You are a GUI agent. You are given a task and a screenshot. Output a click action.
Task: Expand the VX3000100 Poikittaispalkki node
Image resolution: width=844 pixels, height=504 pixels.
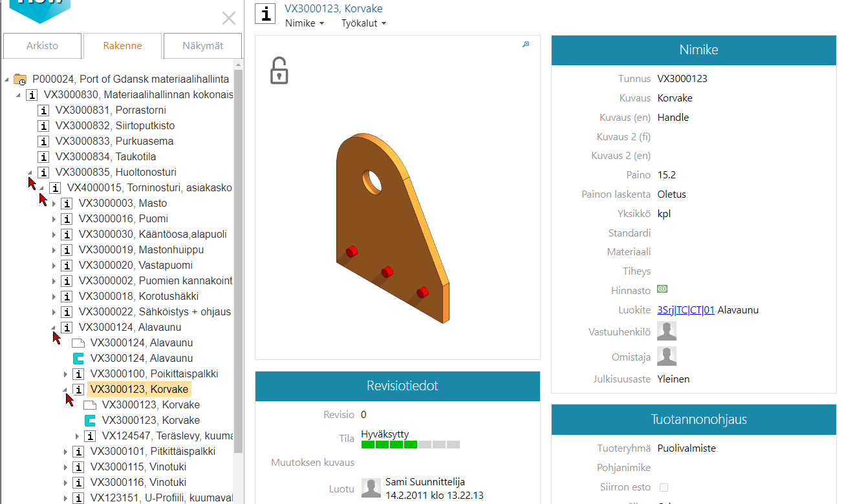tap(66, 374)
